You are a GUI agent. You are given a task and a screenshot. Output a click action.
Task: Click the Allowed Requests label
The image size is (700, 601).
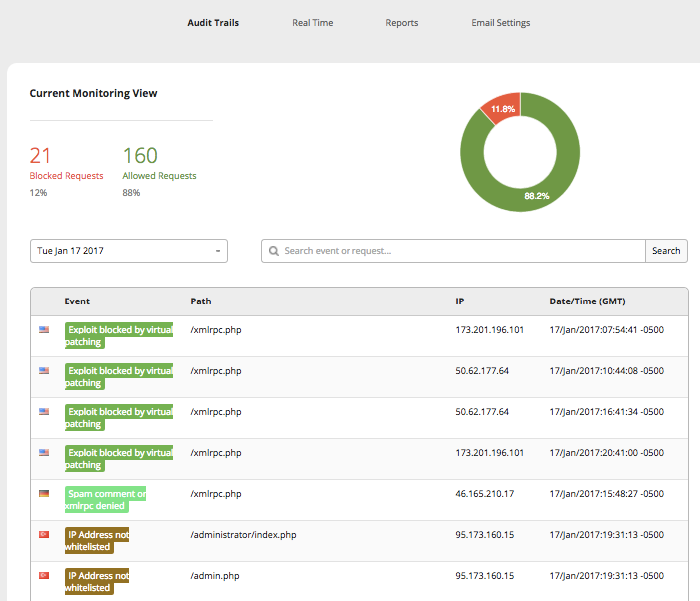pyautogui.click(x=159, y=176)
